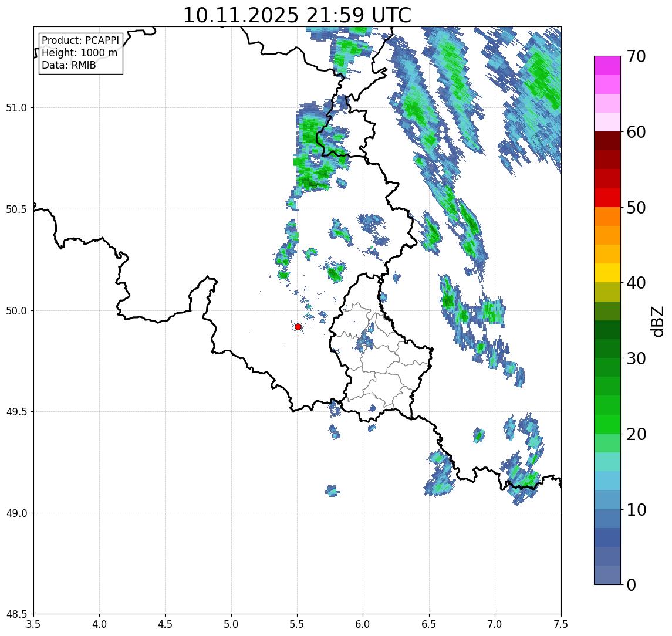Pick the orange colorbar segment below 50

point(607,216)
